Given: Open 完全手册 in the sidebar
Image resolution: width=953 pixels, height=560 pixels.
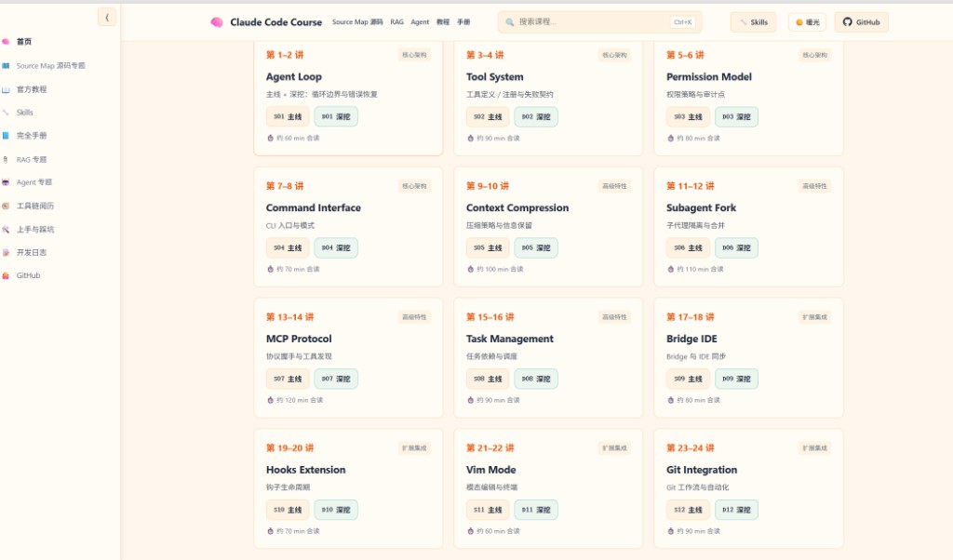Looking at the screenshot, I should tap(31, 136).
